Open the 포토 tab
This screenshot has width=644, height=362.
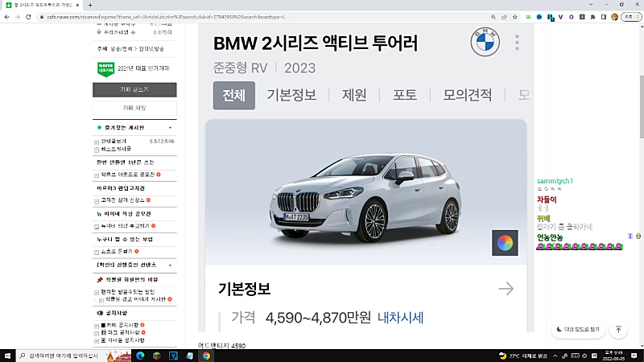click(405, 95)
